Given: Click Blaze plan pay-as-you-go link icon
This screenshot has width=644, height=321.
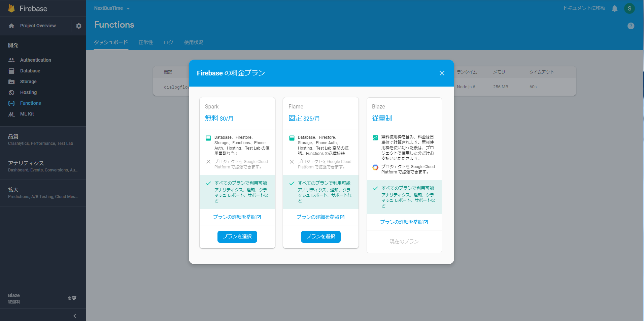Looking at the screenshot, I should [375, 137].
